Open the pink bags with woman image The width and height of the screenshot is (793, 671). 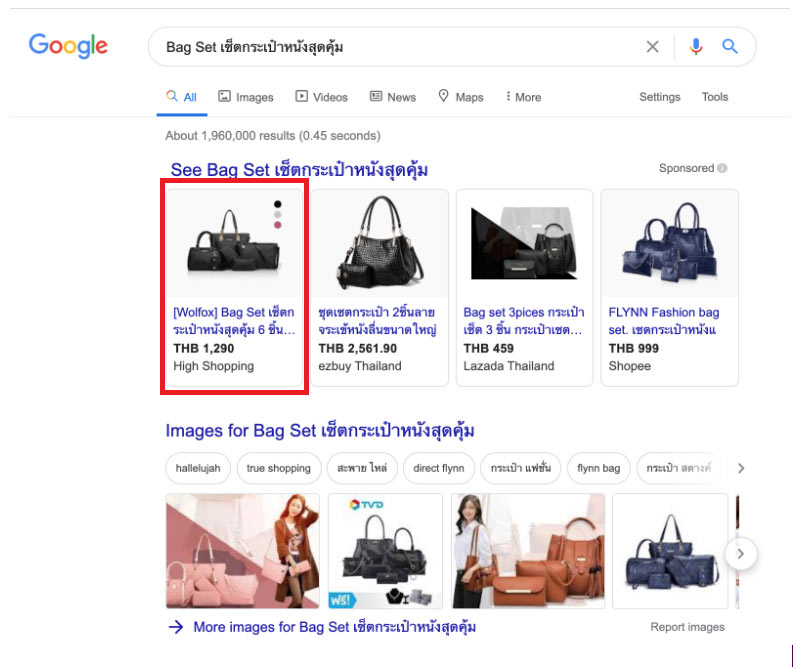point(243,551)
